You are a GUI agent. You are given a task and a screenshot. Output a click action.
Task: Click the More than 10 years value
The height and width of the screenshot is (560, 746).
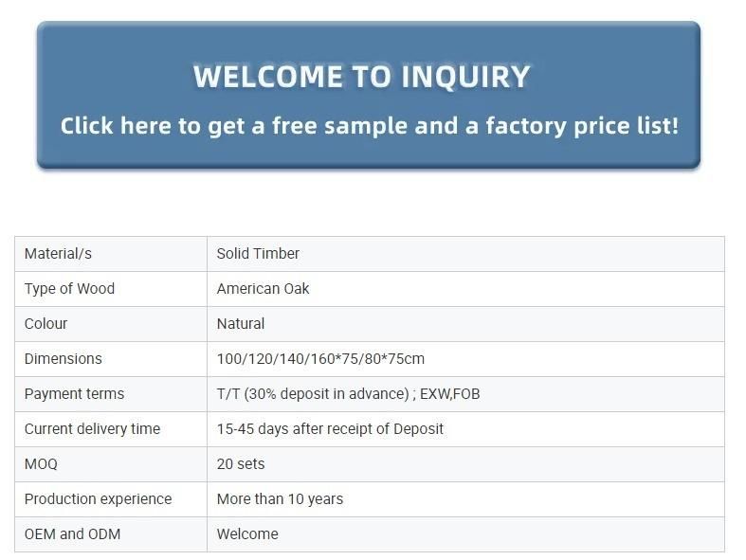[x=280, y=499]
